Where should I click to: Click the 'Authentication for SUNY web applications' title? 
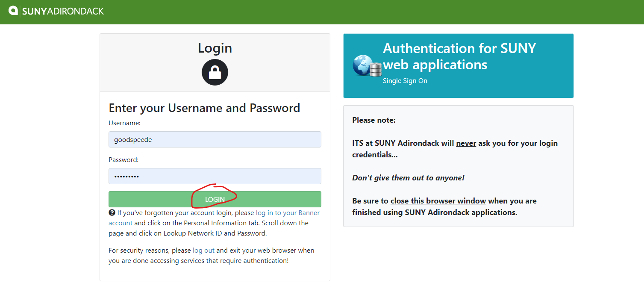(459, 56)
